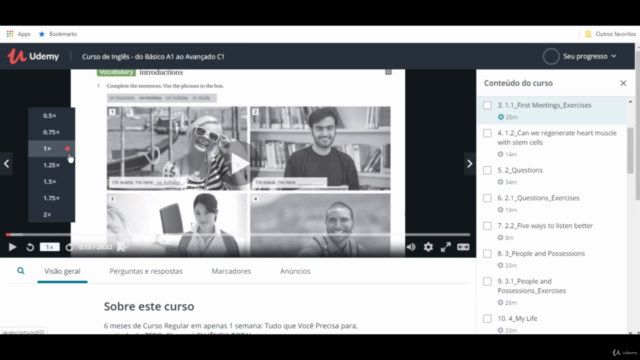Close the Conteúdo do curso panel

click(x=623, y=83)
